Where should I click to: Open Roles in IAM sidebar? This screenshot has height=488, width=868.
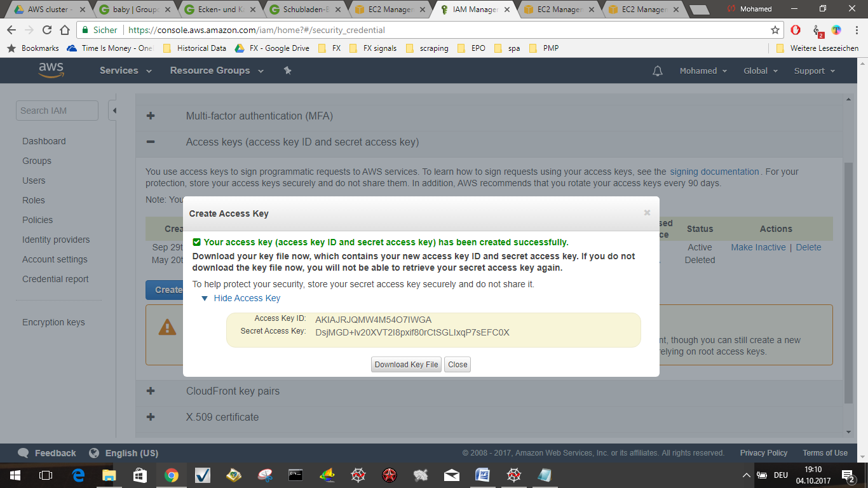coord(34,200)
